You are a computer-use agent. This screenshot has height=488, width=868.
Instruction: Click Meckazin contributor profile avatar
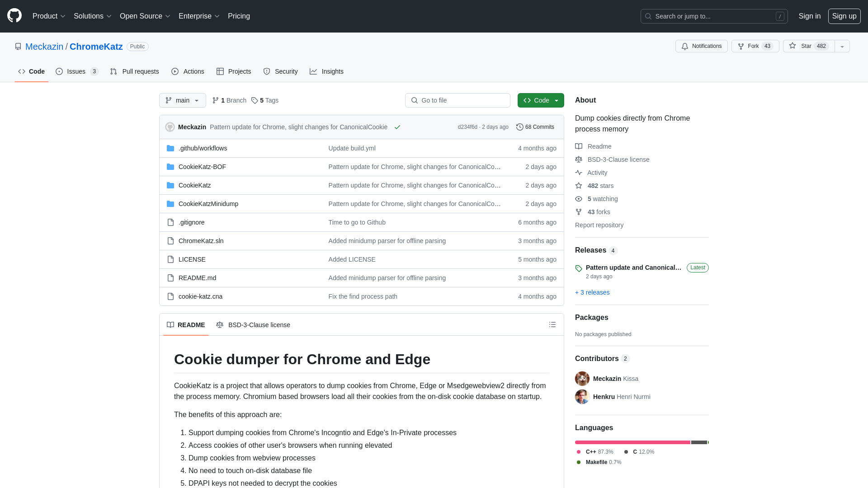(582, 378)
